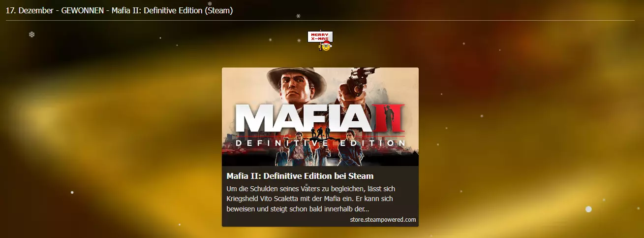Click the divider line under the heading
644x238 pixels.
click(320, 20)
